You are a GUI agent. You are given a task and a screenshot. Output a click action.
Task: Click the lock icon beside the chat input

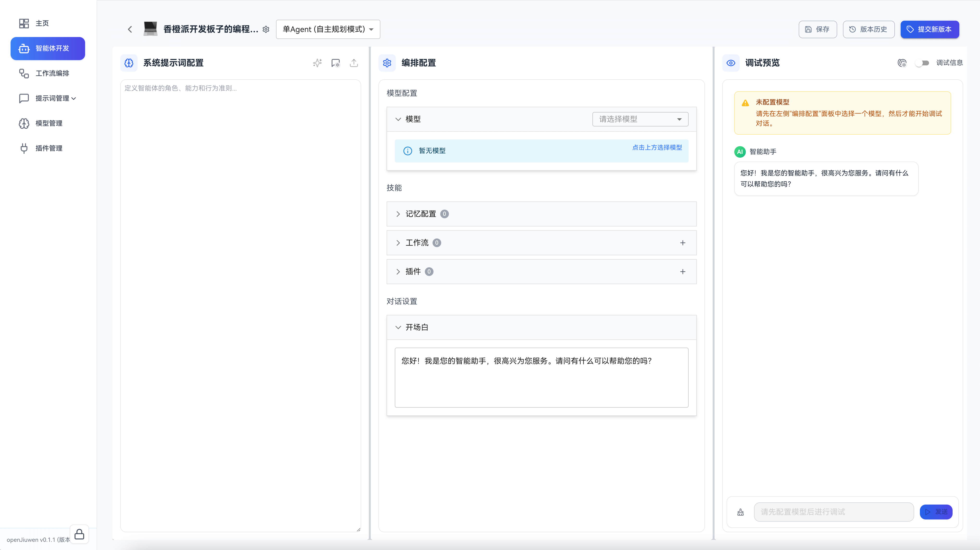pos(741,512)
